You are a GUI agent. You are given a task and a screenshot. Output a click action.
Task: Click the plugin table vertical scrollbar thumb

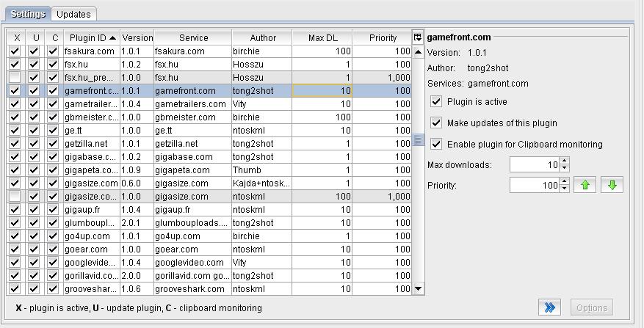pyautogui.click(x=418, y=139)
